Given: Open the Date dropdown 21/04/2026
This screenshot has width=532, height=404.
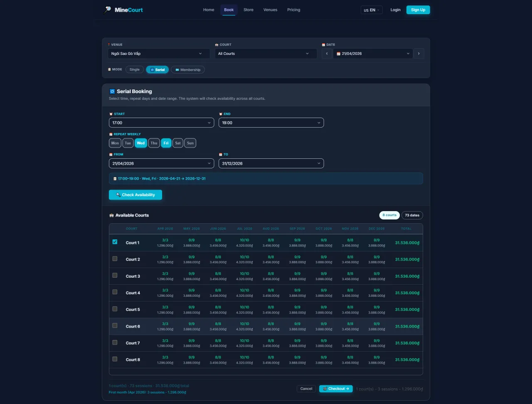Looking at the screenshot, I should (373, 54).
